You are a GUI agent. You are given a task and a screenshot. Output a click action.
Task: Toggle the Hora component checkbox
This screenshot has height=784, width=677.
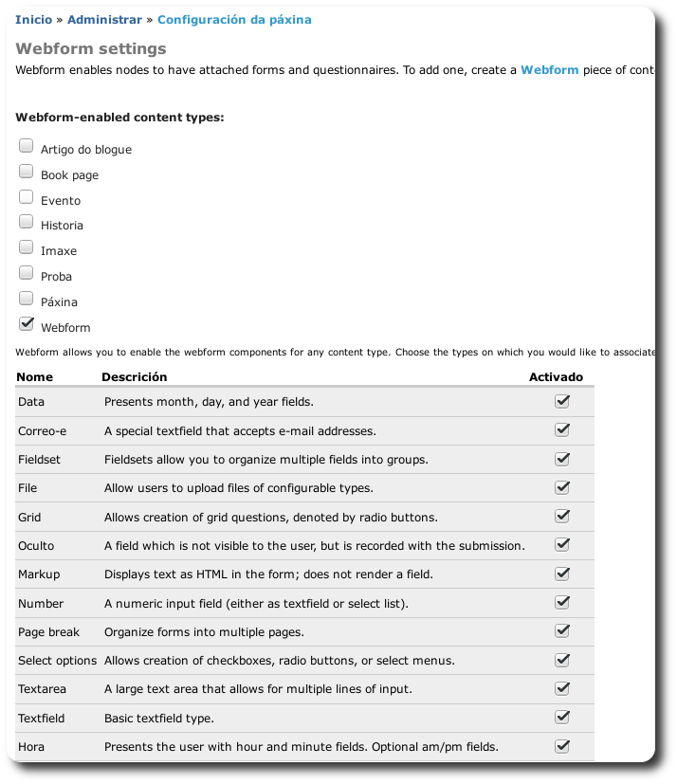pos(562,745)
